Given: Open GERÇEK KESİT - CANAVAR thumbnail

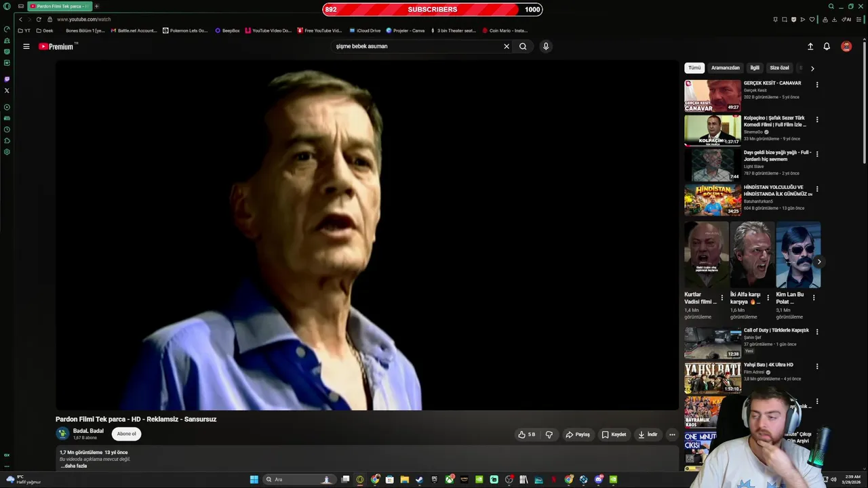Looking at the screenshot, I should click(x=713, y=96).
